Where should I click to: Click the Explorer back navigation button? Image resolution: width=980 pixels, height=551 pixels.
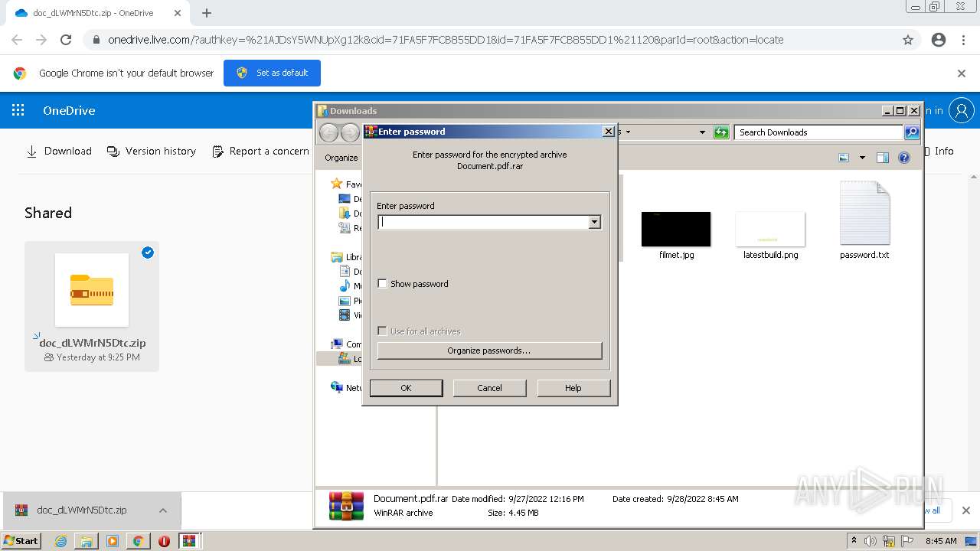pos(328,132)
